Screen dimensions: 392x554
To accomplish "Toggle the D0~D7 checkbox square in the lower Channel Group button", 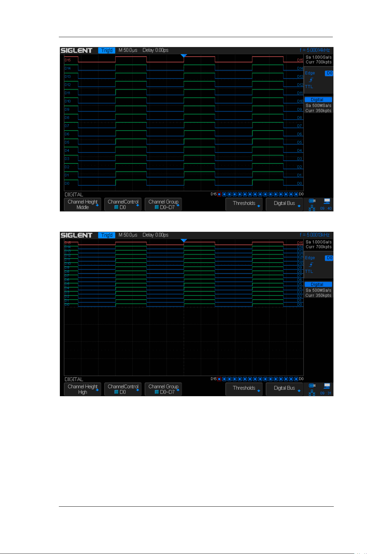I will (157, 392).
